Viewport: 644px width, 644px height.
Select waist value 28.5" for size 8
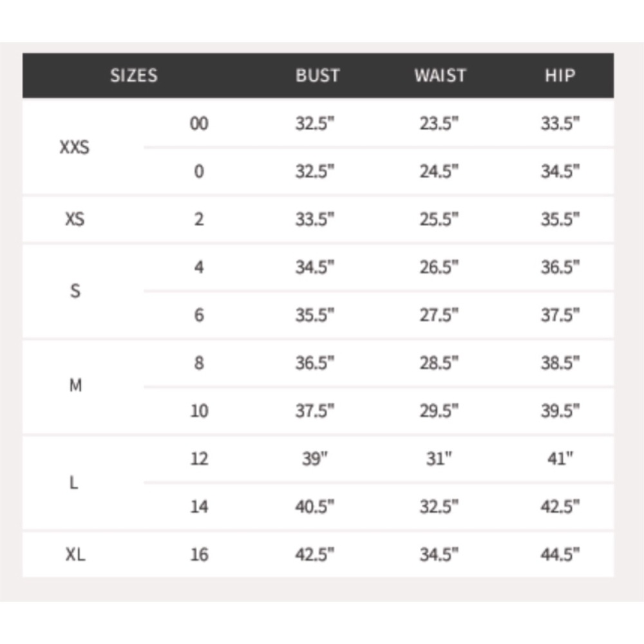[439, 363]
